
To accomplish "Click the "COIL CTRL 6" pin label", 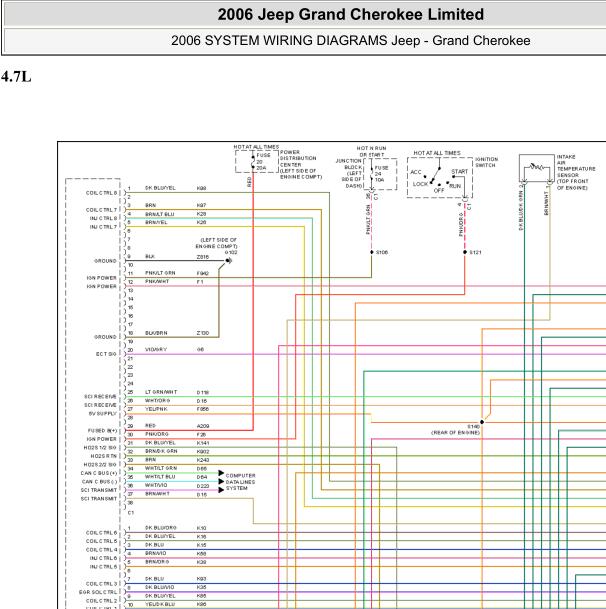I will [x=101, y=533].
